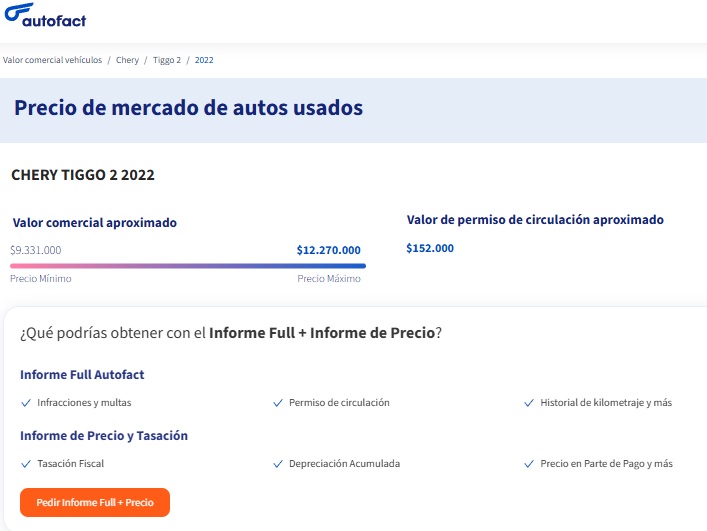Click the price range gradient bar
The image size is (707, 531).
188,266
